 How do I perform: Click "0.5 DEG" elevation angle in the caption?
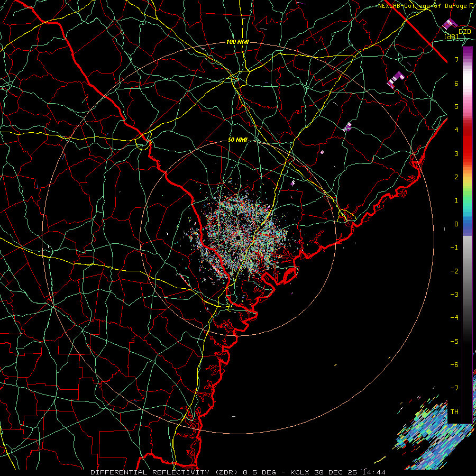click(260, 472)
